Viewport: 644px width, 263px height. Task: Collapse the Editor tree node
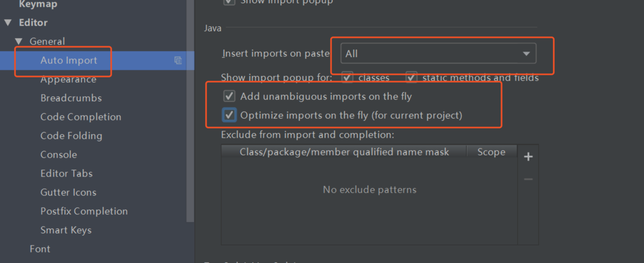[8, 23]
